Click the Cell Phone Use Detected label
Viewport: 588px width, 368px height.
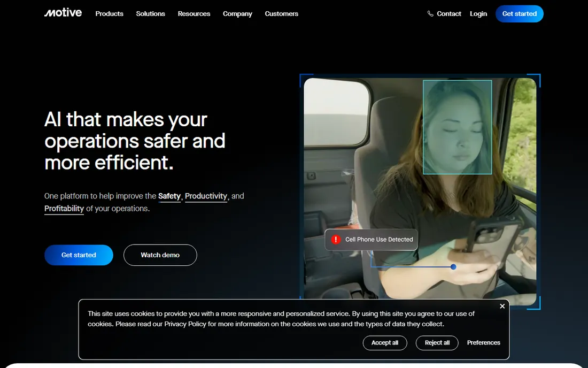tap(372, 239)
